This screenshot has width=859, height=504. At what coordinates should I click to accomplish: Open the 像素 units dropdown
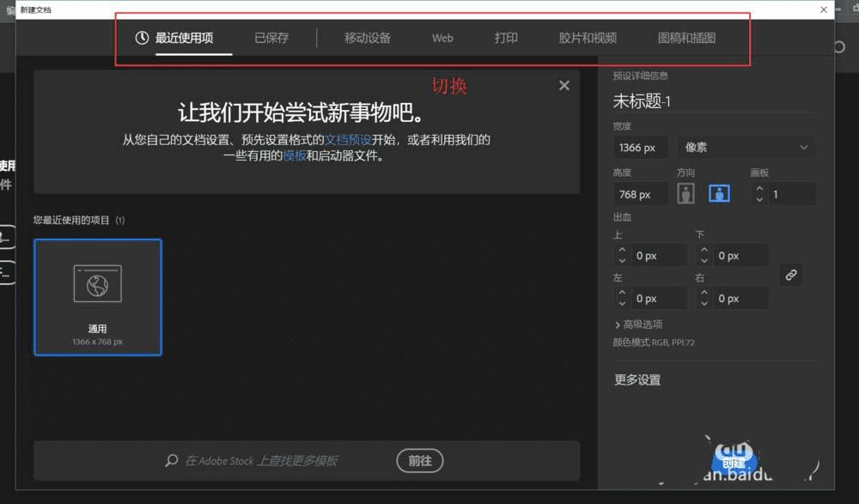746,148
